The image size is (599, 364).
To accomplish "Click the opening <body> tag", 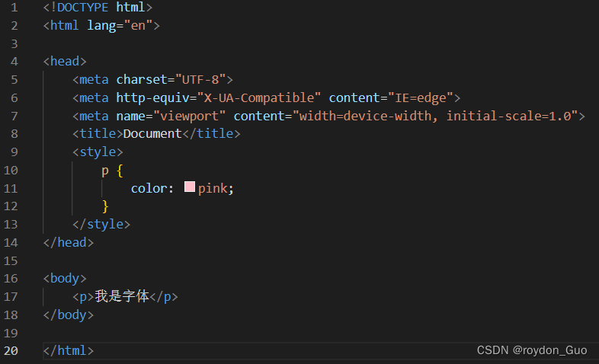I will [x=65, y=279].
